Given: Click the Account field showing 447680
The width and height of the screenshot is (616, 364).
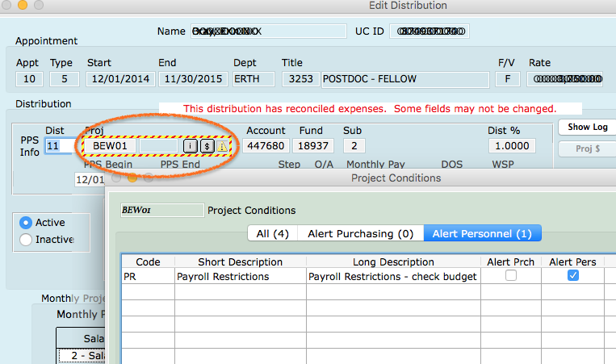Looking at the screenshot, I should pyautogui.click(x=266, y=146).
